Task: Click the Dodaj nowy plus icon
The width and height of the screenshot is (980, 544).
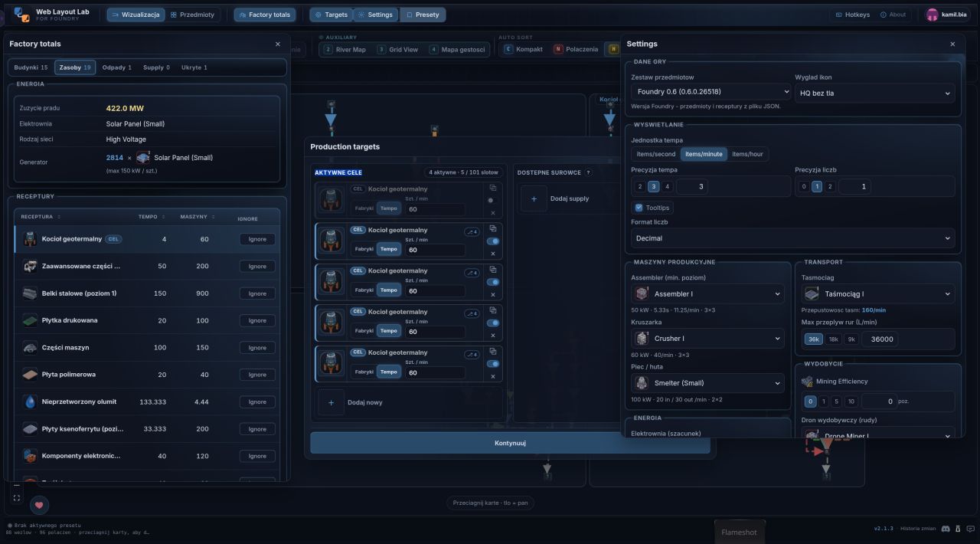Action: pos(331,402)
